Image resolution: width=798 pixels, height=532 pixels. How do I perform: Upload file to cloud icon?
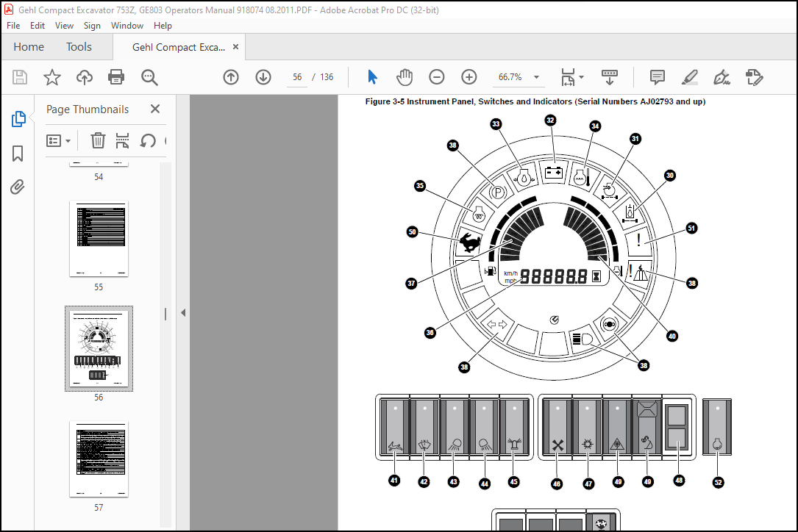coord(85,77)
